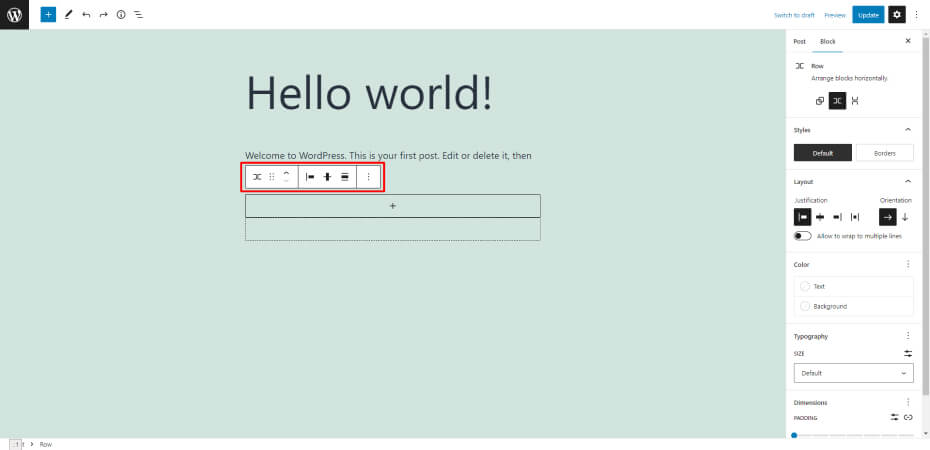Click the Hello world! post title
Viewport: 930px width, 450px height.
369,92
